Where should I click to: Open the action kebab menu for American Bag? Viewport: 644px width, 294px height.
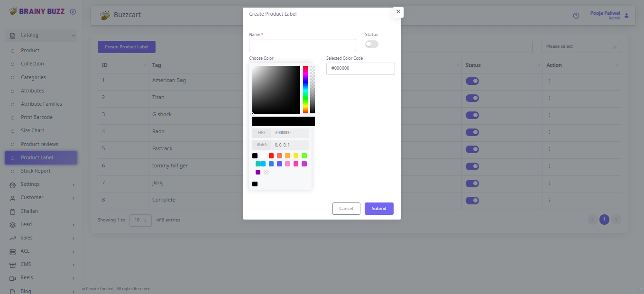[549, 81]
